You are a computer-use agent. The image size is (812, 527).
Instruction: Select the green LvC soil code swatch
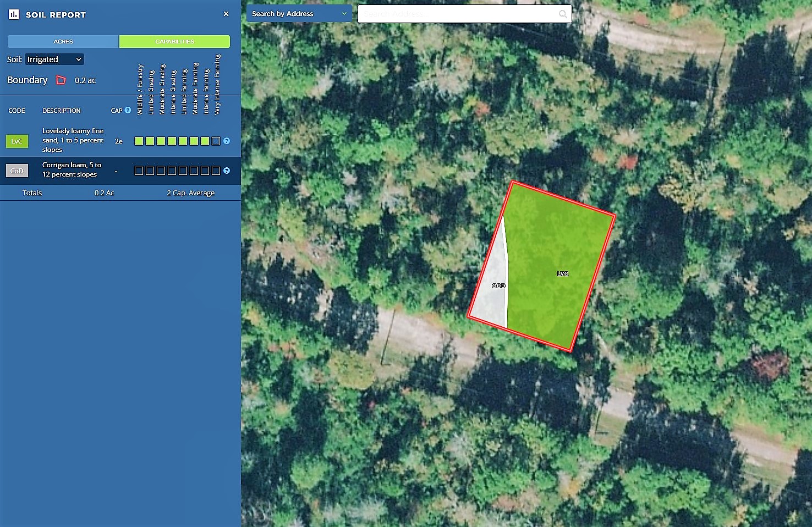[x=17, y=141]
